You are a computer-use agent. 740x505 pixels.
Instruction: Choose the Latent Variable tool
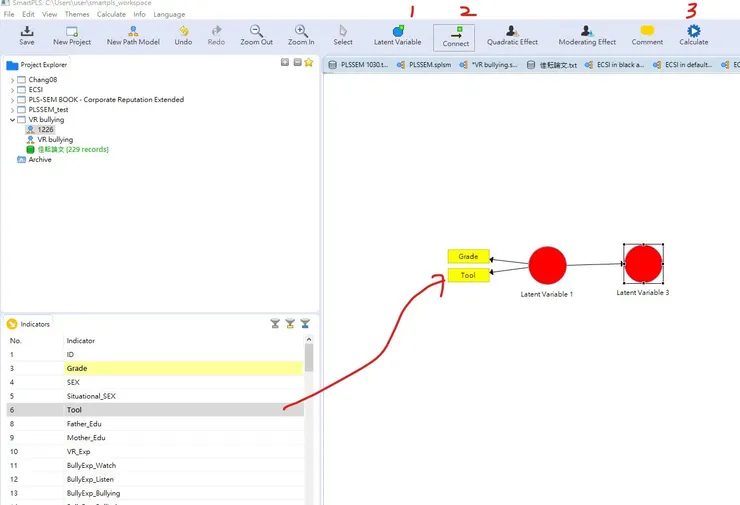(397, 35)
